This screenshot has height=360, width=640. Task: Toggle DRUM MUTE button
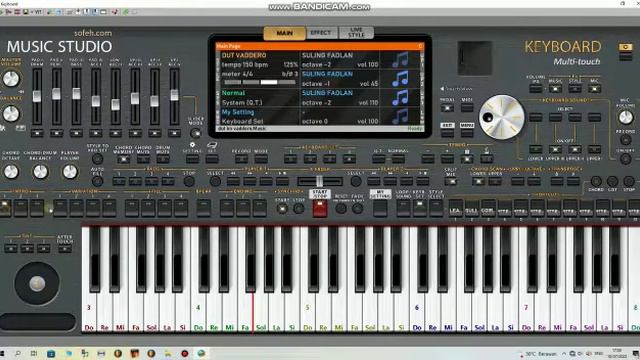tap(163, 159)
